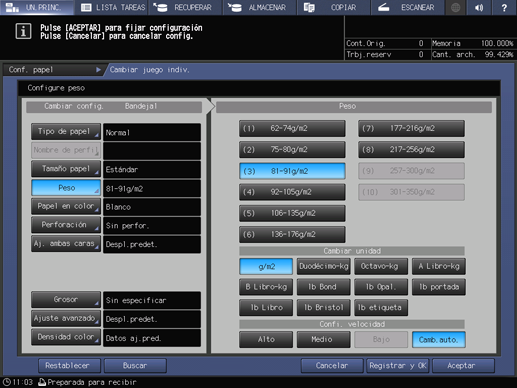Set speed to Camb. auto.
The height and width of the screenshot is (388, 517).
click(439, 340)
